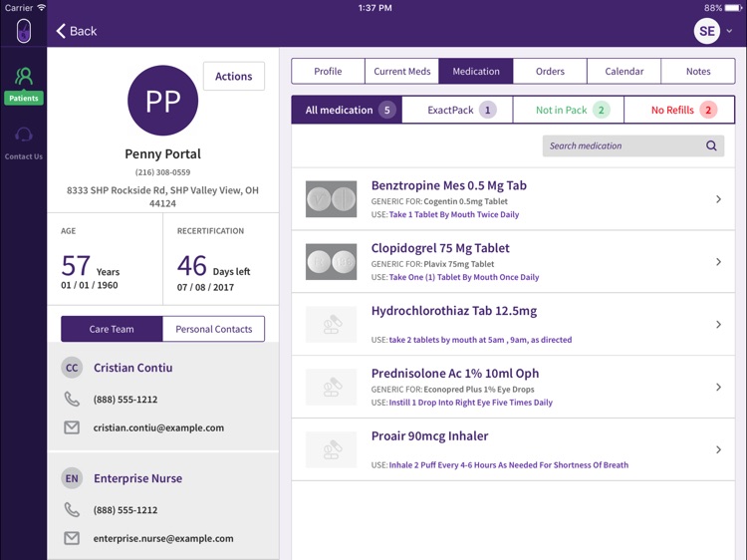Open Benztropine Mes 0.5 Mg Tab title
This screenshot has width=747, height=560.
[449, 185]
